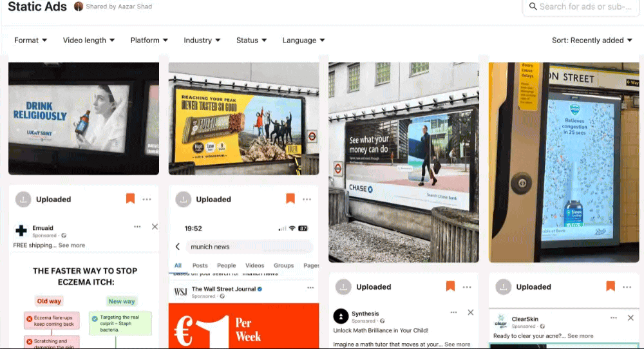Image resolution: width=644 pixels, height=349 pixels.
Task: Expand Emuaid FREE shipping See more
Action: pyautogui.click(x=71, y=245)
